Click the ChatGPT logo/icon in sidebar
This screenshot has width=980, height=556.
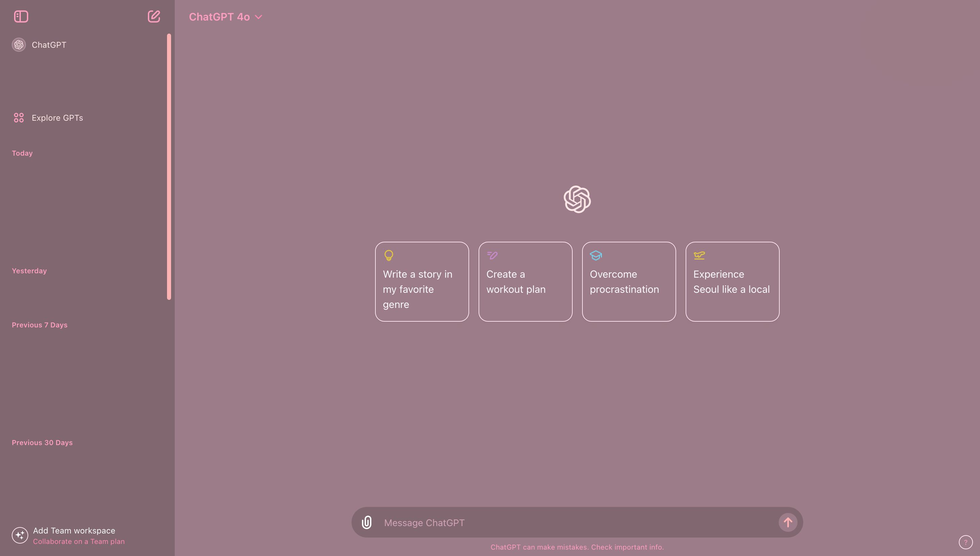pyautogui.click(x=19, y=44)
